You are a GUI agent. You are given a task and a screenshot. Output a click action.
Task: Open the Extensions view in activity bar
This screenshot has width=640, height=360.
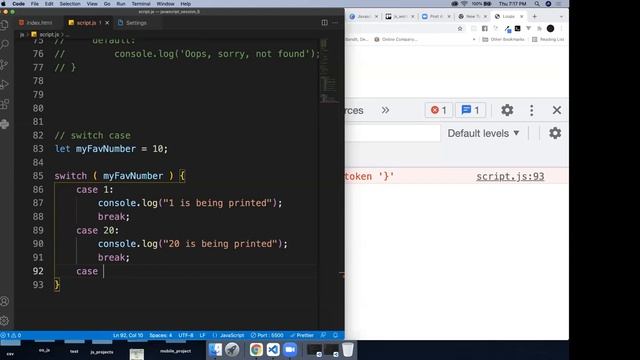[x=5, y=104]
